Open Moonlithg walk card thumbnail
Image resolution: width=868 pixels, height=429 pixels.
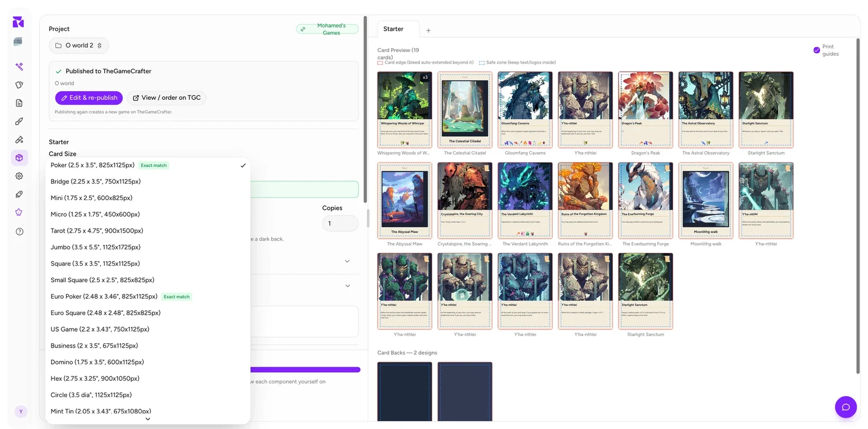(x=706, y=201)
